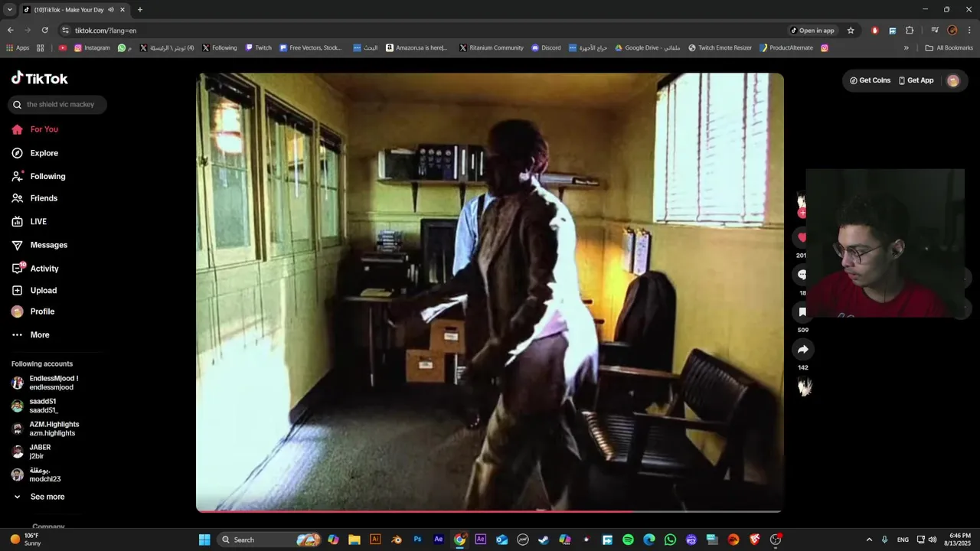Open saadd51 account
Image resolution: width=980 pixels, height=551 pixels.
[x=34, y=406]
